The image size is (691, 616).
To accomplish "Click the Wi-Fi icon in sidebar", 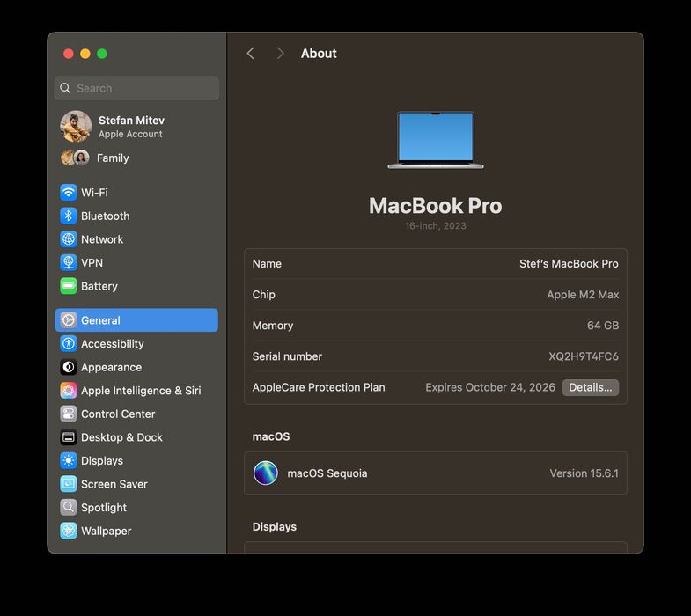I will click(x=69, y=193).
